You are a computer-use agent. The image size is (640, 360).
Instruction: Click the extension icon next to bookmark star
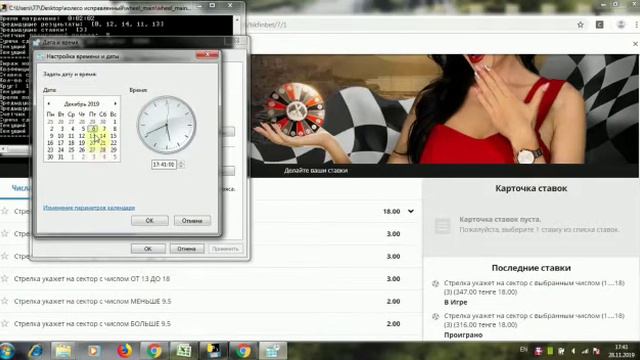coord(600,25)
